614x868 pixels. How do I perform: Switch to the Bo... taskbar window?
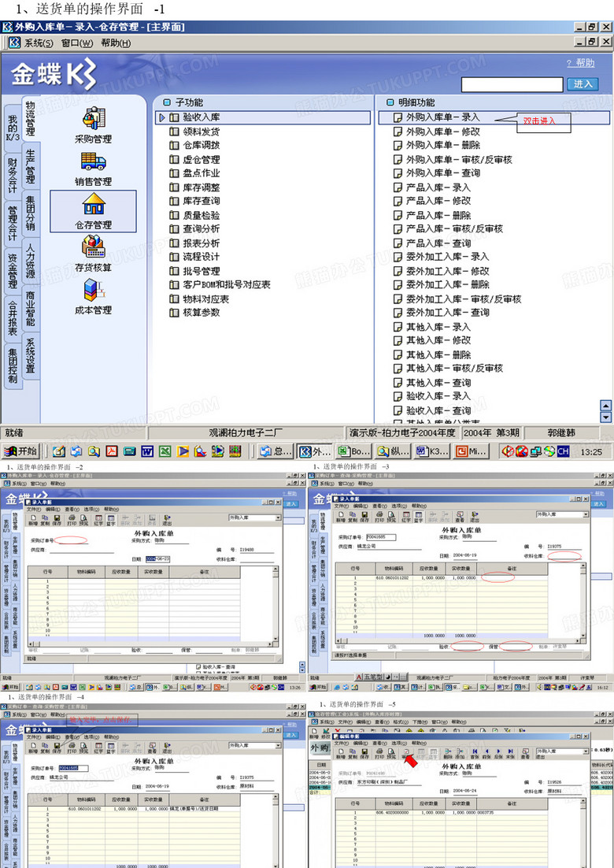(x=353, y=451)
